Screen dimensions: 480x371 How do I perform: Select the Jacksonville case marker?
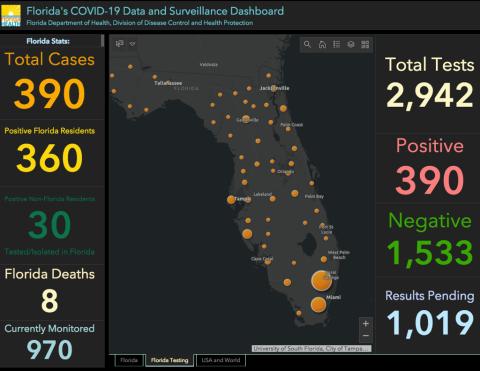click(274, 88)
